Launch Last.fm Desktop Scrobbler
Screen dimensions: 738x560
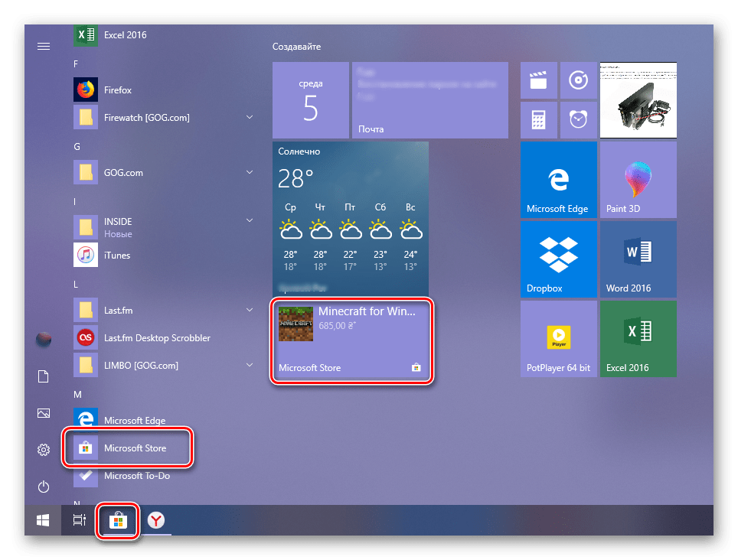pyautogui.click(x=165, y=337)
